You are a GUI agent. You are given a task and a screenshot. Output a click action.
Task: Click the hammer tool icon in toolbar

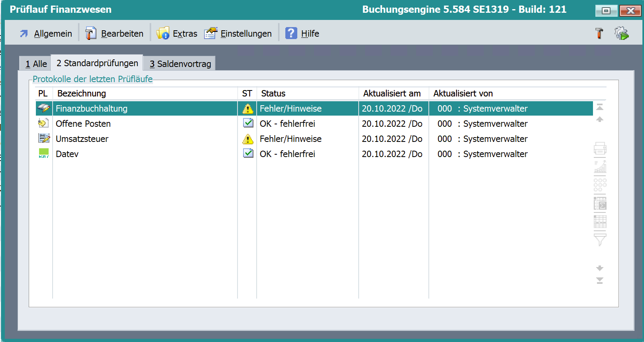click(x=599, y=33)
